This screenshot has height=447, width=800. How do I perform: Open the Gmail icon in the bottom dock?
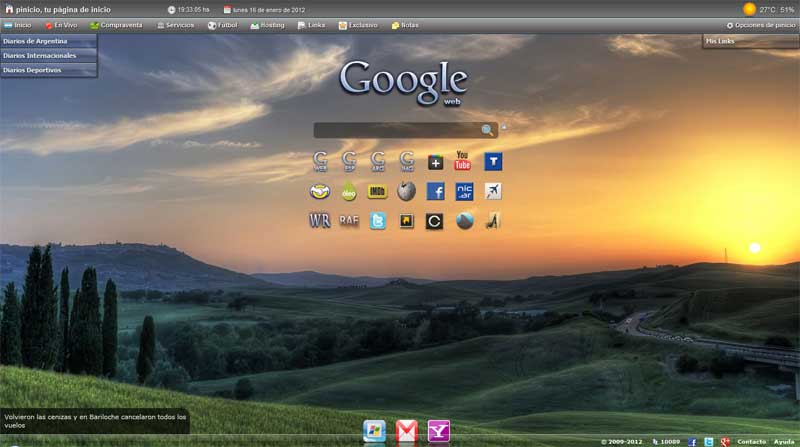coord(406,430)
